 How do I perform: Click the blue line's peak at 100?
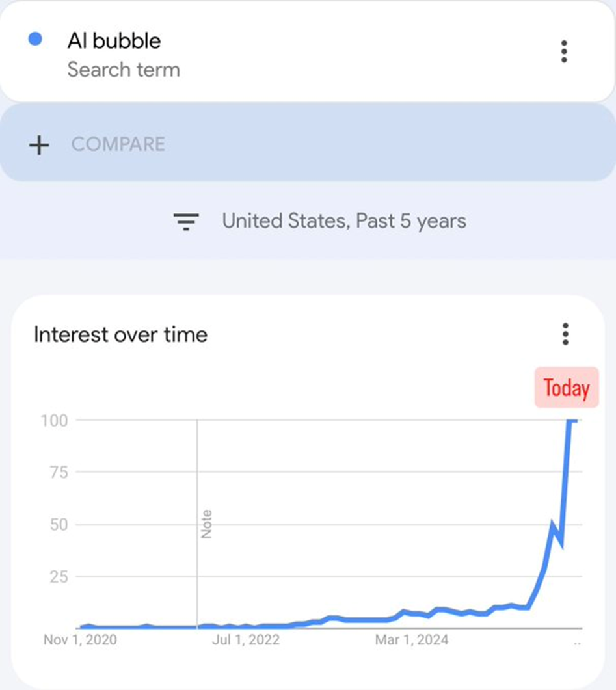(x=572, y=421)
